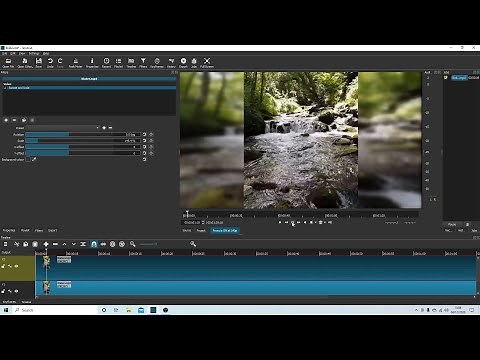Pick background color with the eyedropper

(34, 160)
